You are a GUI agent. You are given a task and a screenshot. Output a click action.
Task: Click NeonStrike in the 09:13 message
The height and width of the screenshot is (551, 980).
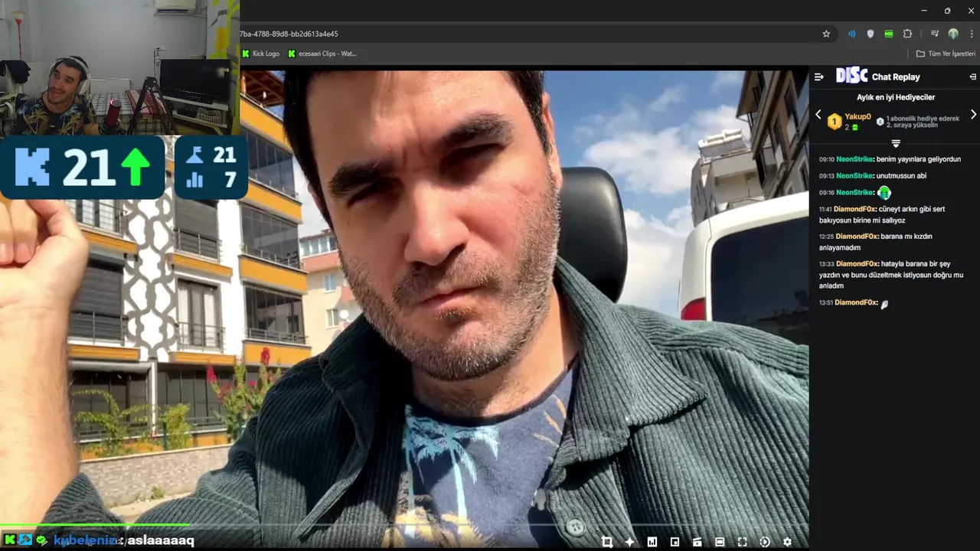854,176
